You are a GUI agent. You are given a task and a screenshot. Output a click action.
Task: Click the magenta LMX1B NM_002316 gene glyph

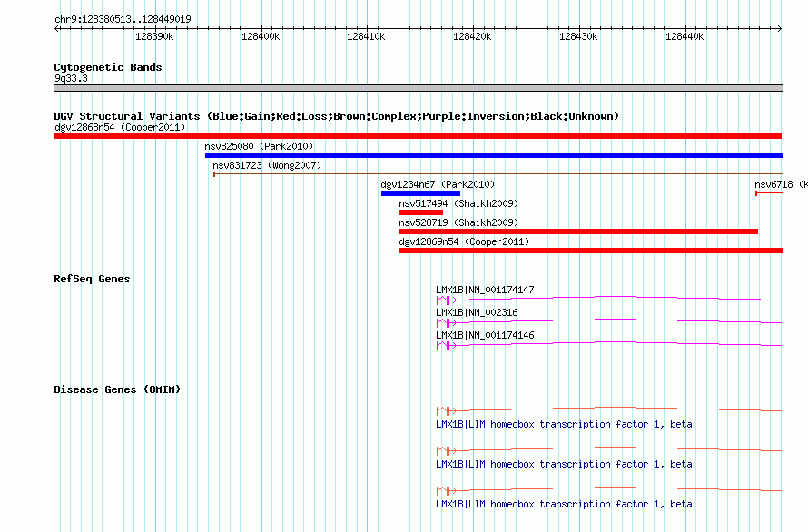click(x=609, y=322)
